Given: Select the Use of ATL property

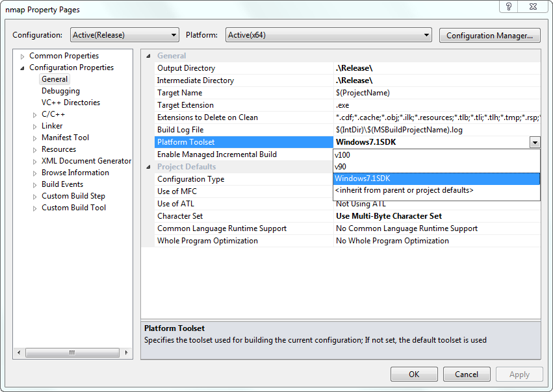Looking at the screenshot, I should click(x=244, y=204).
